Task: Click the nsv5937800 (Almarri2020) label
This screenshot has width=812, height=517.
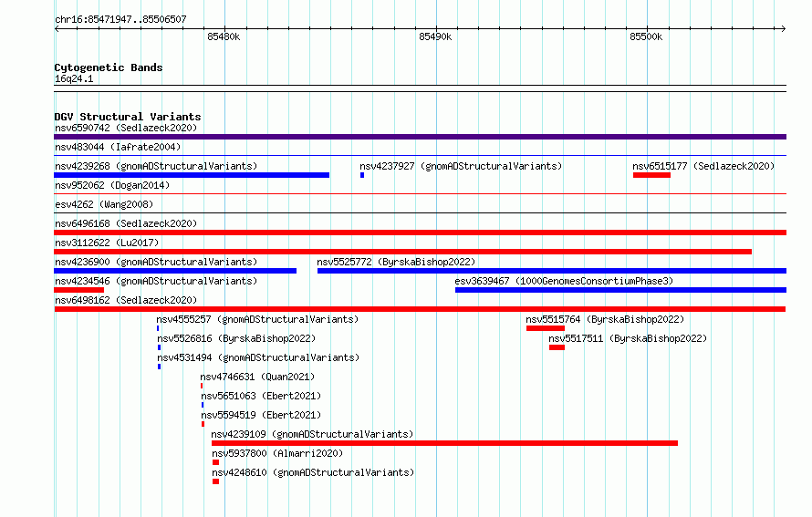Action: (x=277, y=453)
